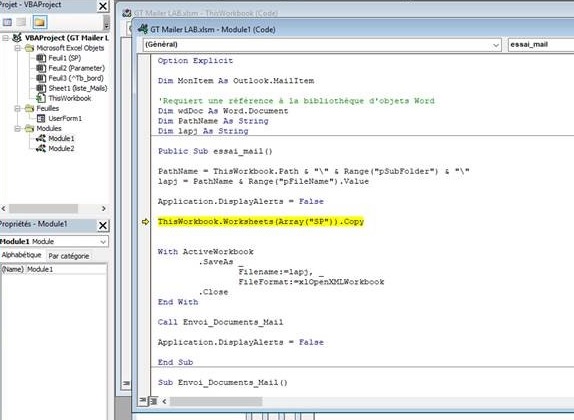
Task: Close the Projet - VBAProject panel
Action: point(103,6)
